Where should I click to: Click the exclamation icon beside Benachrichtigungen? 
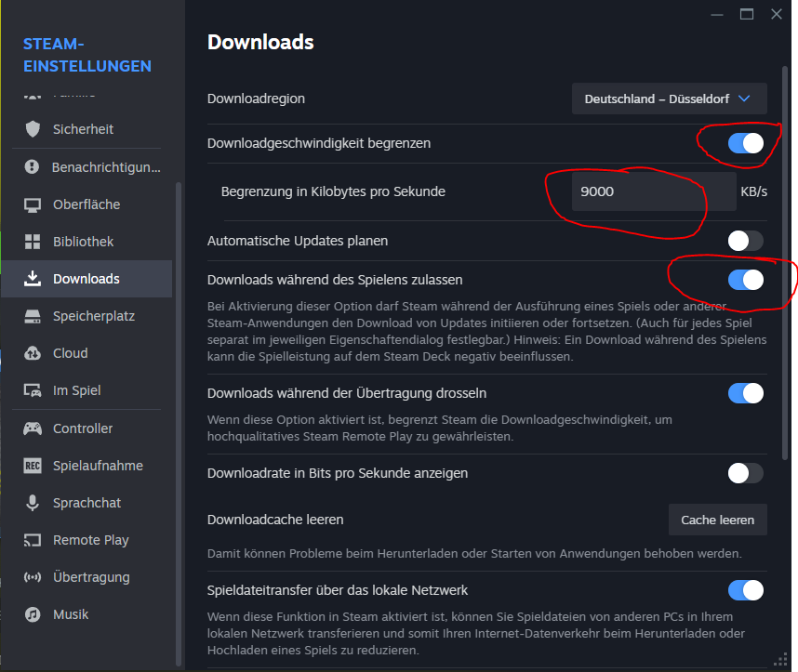[32, 167]
